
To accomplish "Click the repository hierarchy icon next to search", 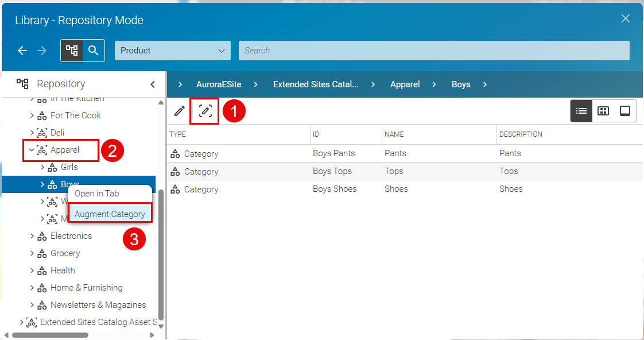I will (71, 51).
